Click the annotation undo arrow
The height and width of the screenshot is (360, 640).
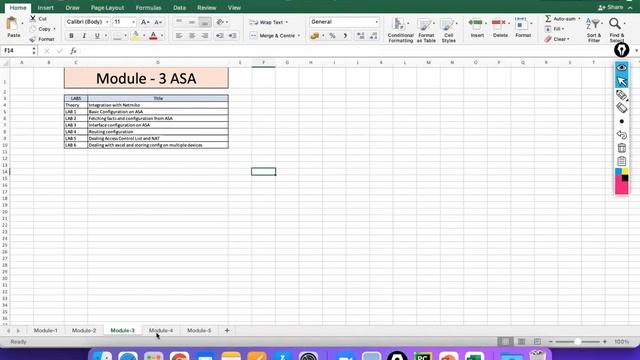622,135
